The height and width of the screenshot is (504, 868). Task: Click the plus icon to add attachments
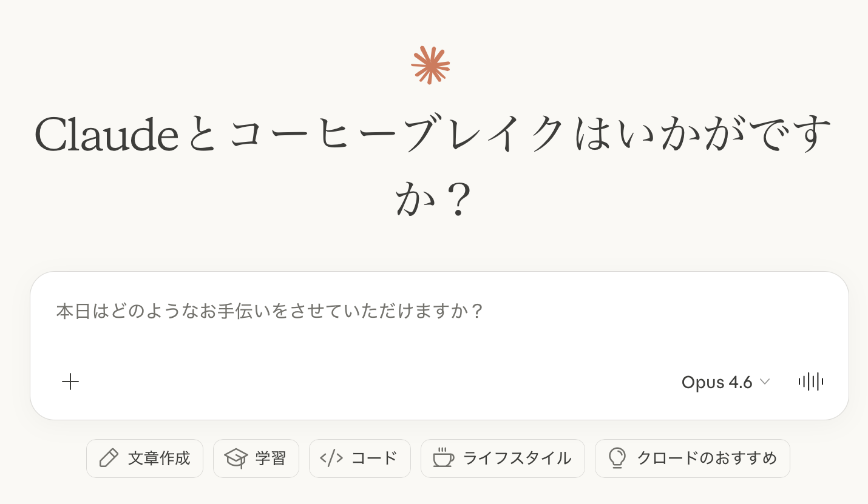[x=70, y=381]
